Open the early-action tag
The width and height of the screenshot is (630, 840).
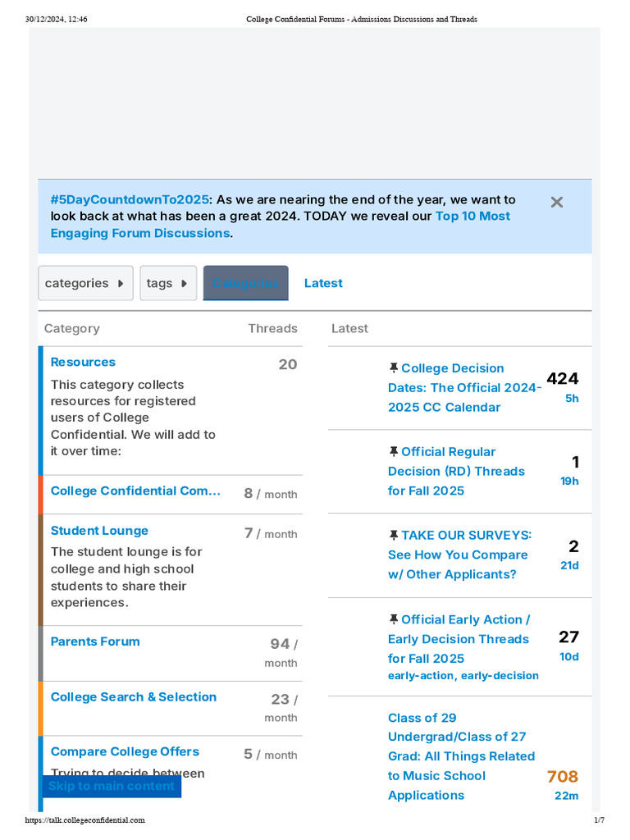coord(421,676)
